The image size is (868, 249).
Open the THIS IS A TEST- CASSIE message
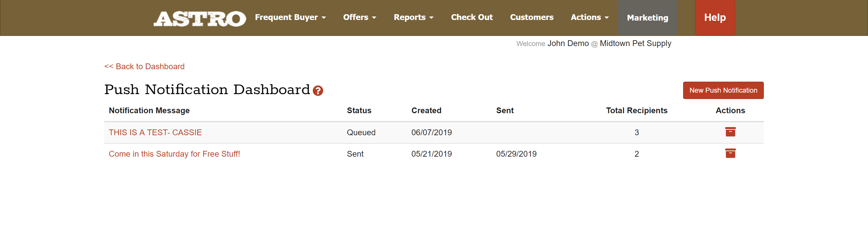point(155,132)
